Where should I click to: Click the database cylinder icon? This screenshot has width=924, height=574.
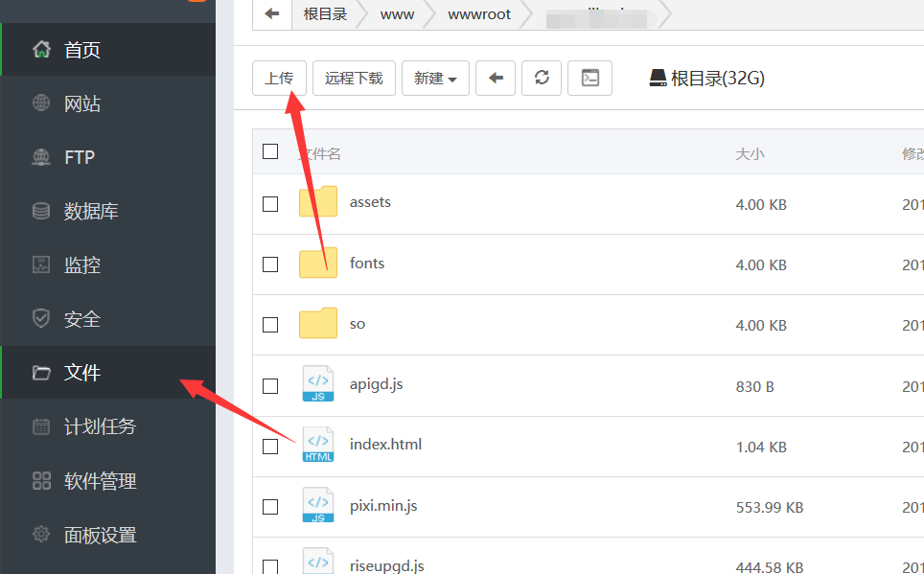click(x=41, y=211)
